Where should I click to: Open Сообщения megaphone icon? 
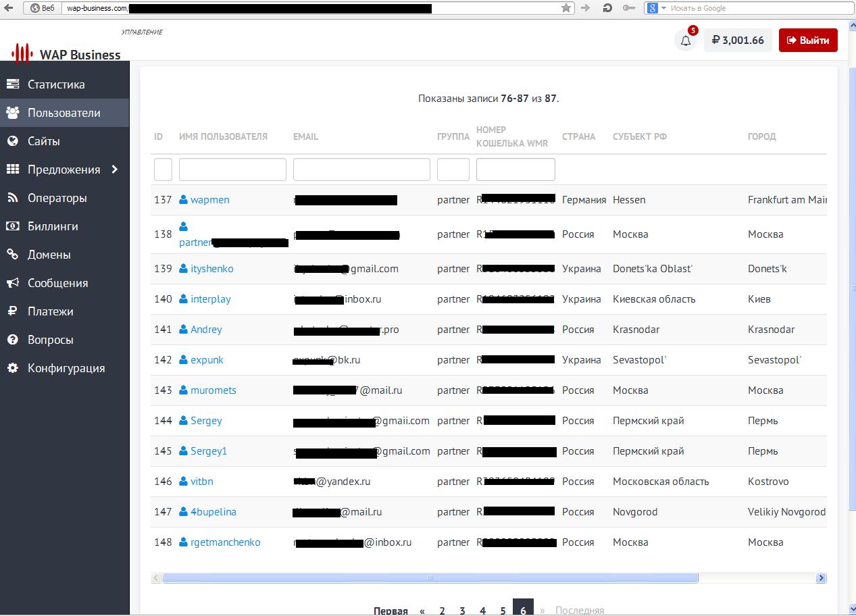click(x=12, y=283)
